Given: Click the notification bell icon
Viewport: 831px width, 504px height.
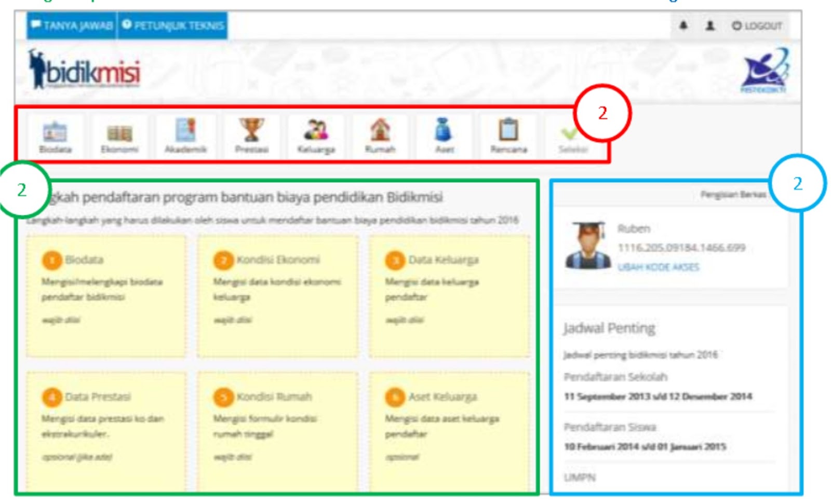Looking at the screenshot, I should click(683, 25).
